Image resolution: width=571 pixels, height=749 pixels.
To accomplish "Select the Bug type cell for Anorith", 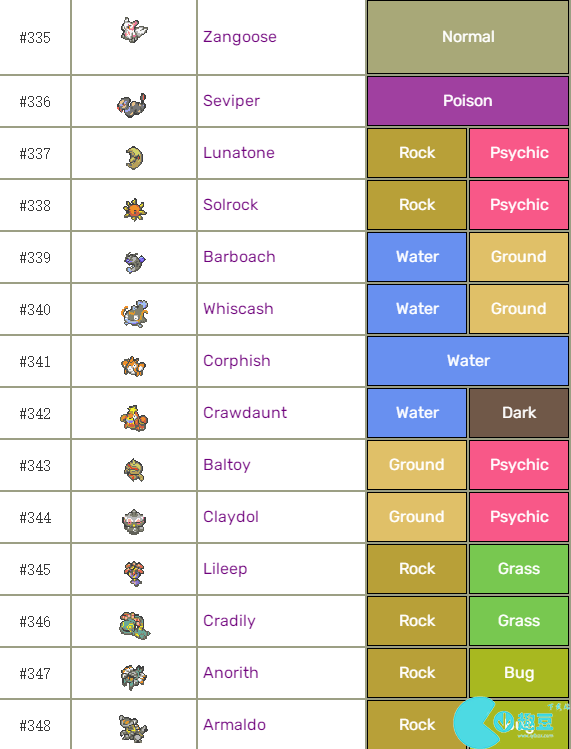I will click(x=519, y=673).
